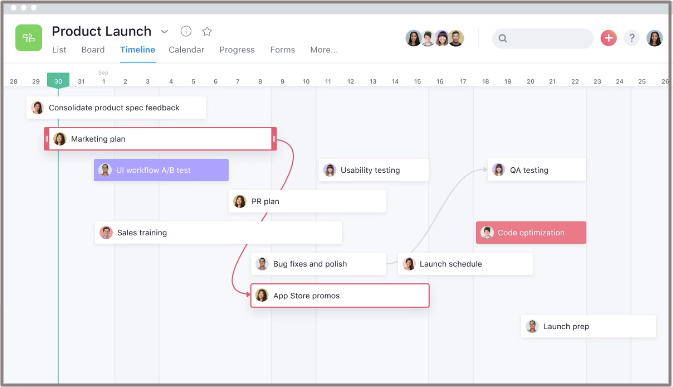Open the Forms tab
673x387 pixels.
click(x=282, y=50)
